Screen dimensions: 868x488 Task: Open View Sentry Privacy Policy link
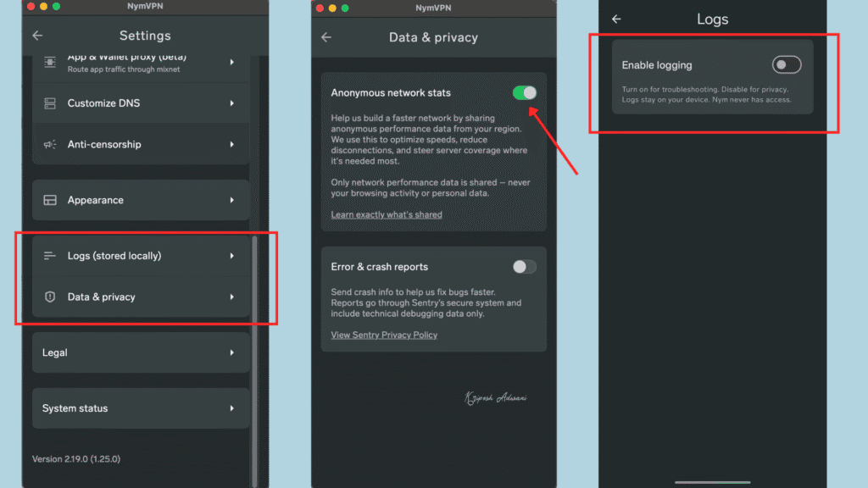384,335
